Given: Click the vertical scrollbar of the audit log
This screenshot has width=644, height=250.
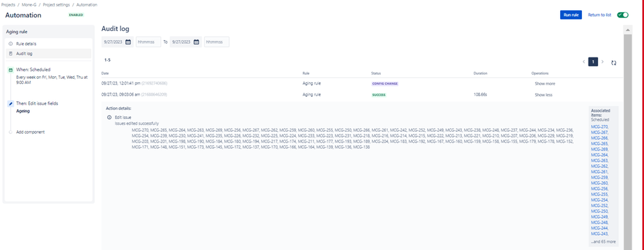Looking at the screenshot, I should click(627, 142).
